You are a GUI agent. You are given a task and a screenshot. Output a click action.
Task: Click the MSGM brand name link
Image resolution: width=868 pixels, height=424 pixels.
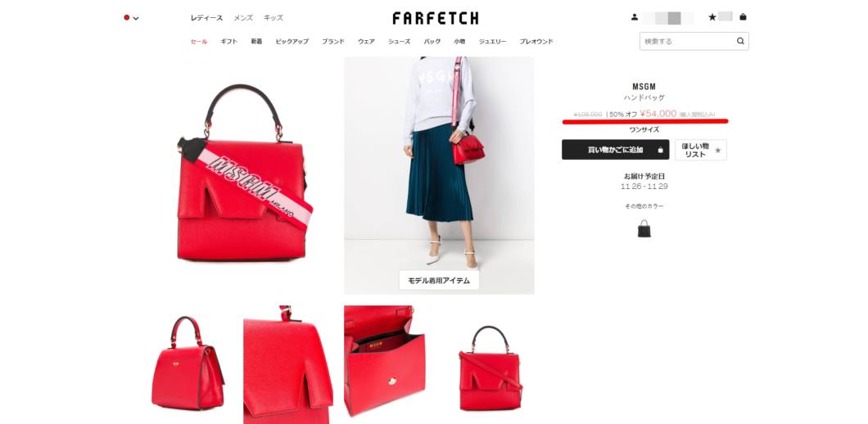[x=644, y=87]
